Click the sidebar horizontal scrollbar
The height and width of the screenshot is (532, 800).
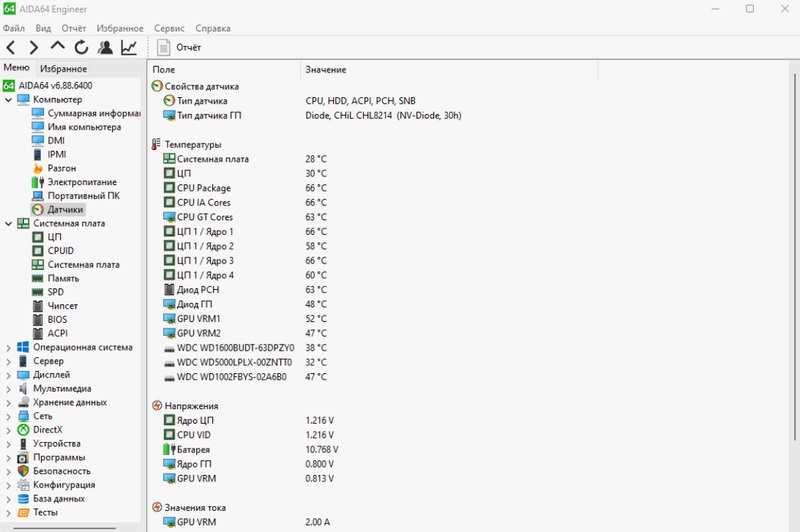[64, 528]
